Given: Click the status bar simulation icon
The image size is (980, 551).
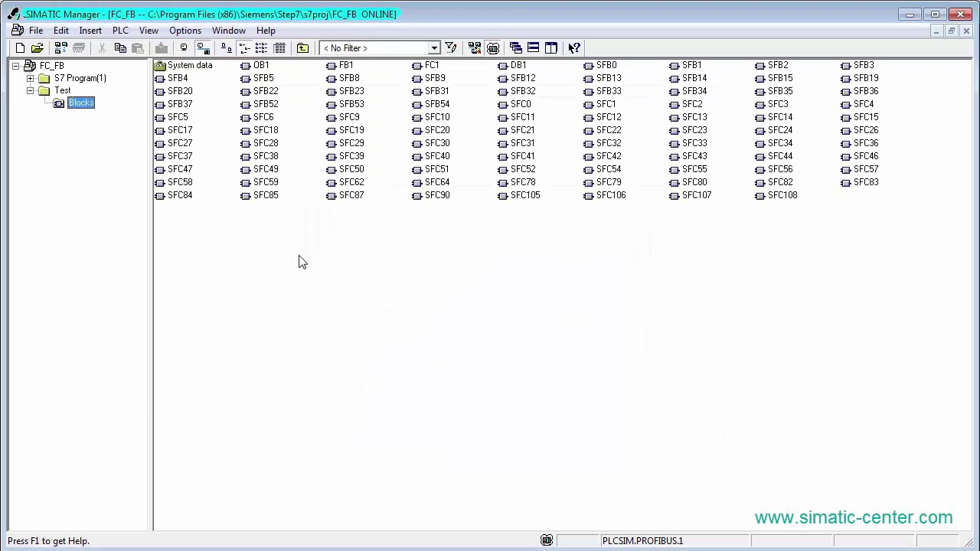Looking at the screenshot, I should tap(547, 541).
